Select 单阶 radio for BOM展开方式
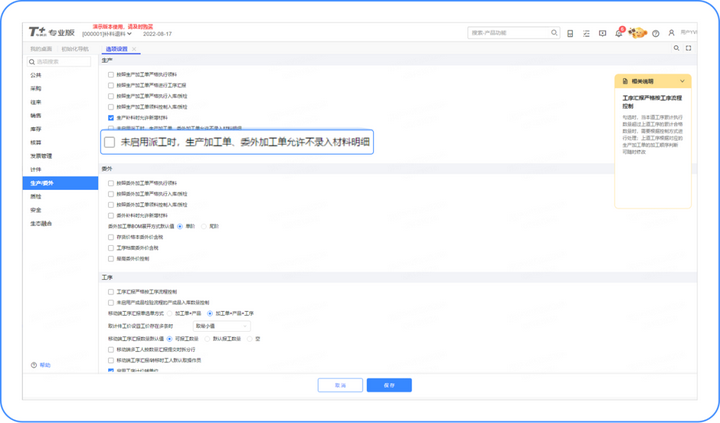The image size is (720, 423). click(x=180, y=226)
